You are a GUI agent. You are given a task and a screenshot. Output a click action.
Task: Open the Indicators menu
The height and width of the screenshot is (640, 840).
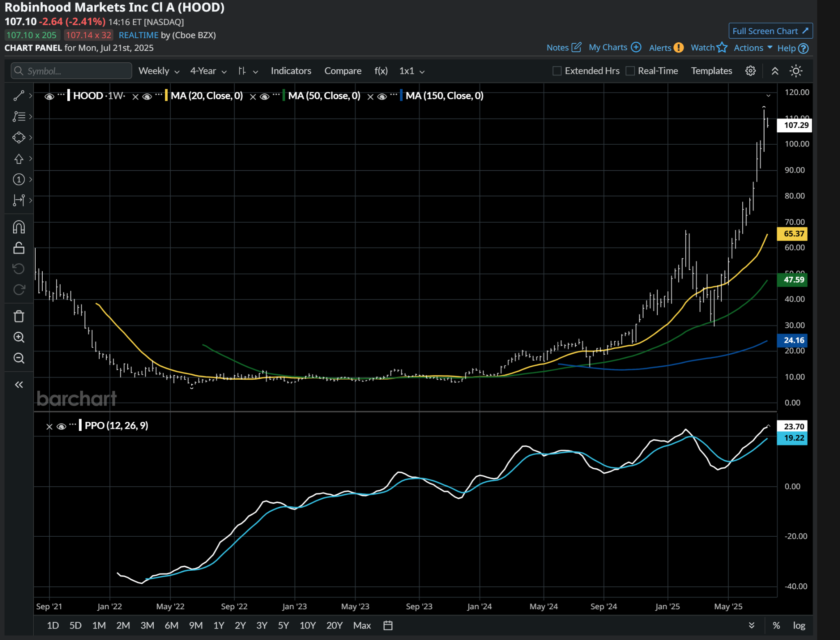[291, 71]
